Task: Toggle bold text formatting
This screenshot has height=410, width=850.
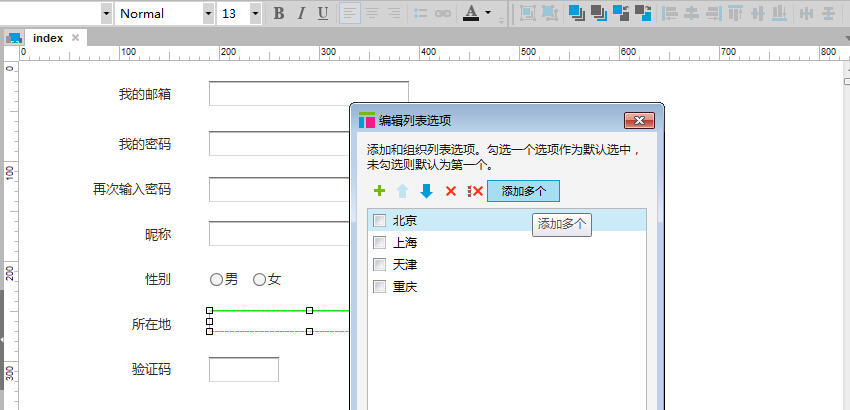Action: click(x=279, y=13)
